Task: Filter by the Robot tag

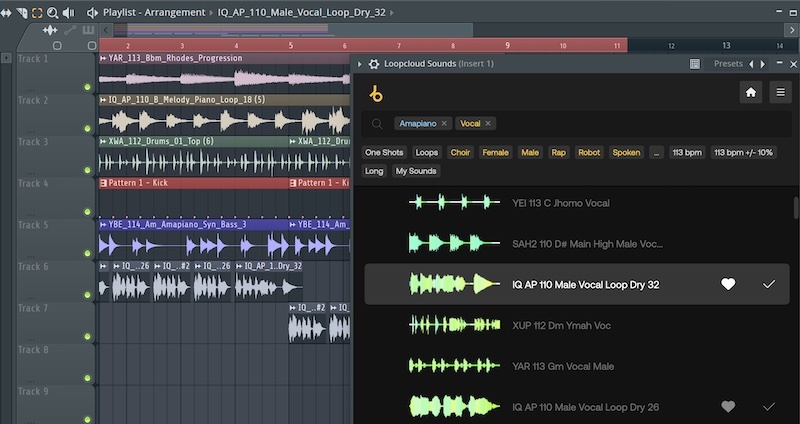Action: [x=589, y=153]
